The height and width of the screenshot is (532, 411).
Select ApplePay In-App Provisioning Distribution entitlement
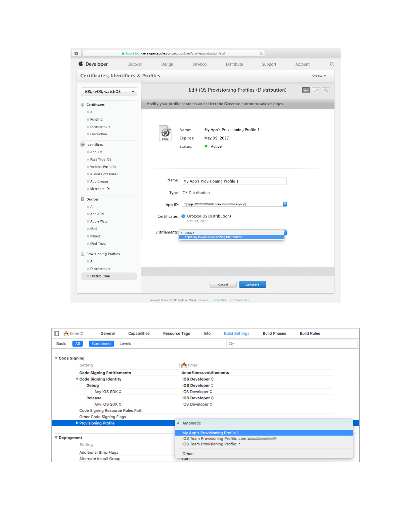[x=232, y=237]
